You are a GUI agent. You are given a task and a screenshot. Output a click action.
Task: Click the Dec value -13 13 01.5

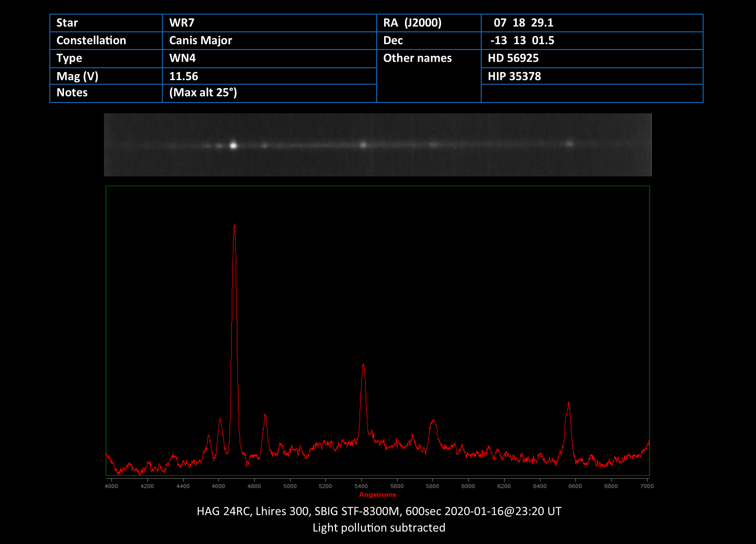click(522, 40)
